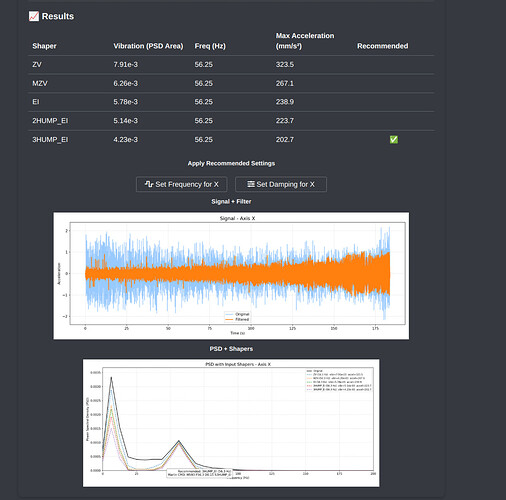
Task: Select the ZV shaper row
Action: click(231, 64)
